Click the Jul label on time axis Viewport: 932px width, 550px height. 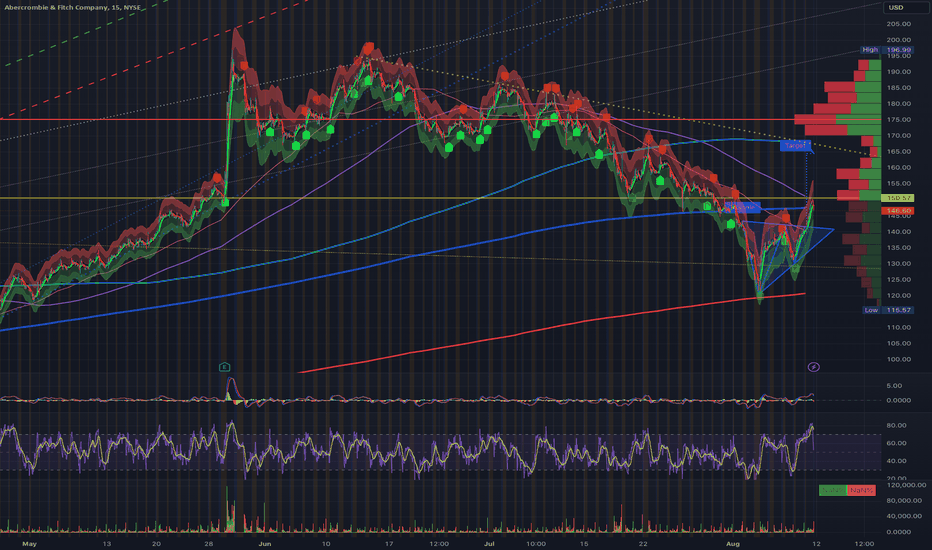[x=489, y=543]
